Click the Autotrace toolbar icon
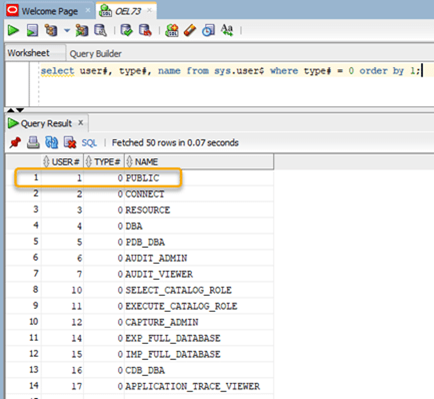The height and width of the screenshot is (399, 434). click(82, 30)
